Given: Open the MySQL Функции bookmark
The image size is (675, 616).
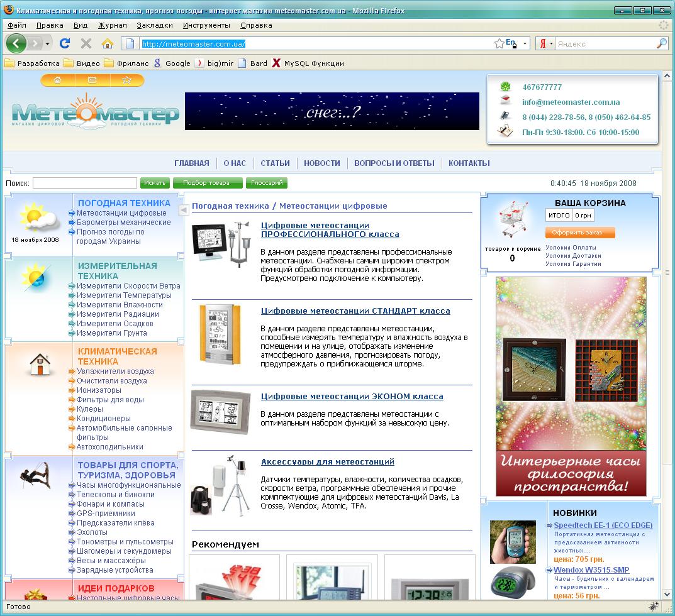Looking at the screenshot, I should [308, 63].
